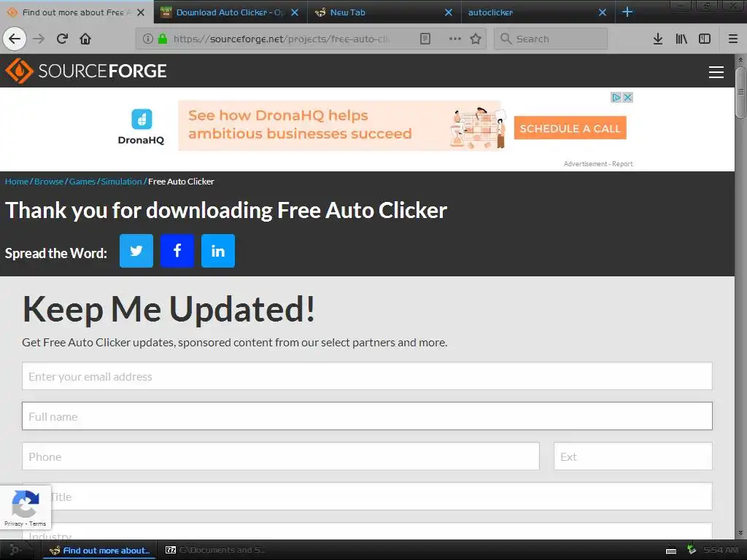The image size is (747, 560).
Task: Share on Twitter
Action: pyautogui.click(x=136, y=251)
